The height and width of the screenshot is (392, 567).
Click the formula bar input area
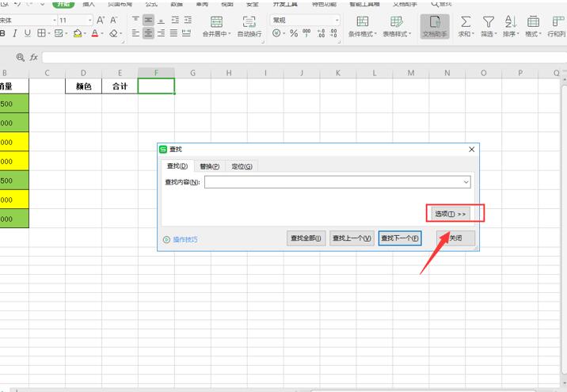(x=304, y=57)
